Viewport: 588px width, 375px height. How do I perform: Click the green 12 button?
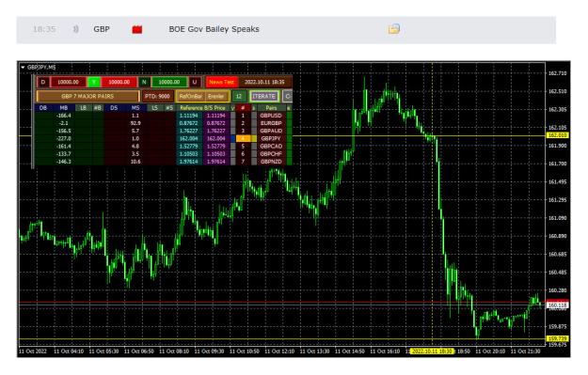[239, 96]
